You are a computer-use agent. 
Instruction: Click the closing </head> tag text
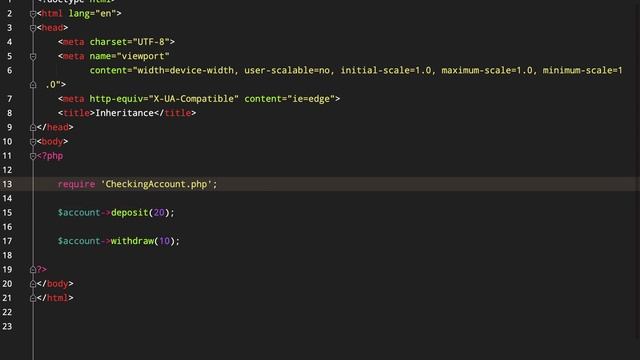pos(55,127)
